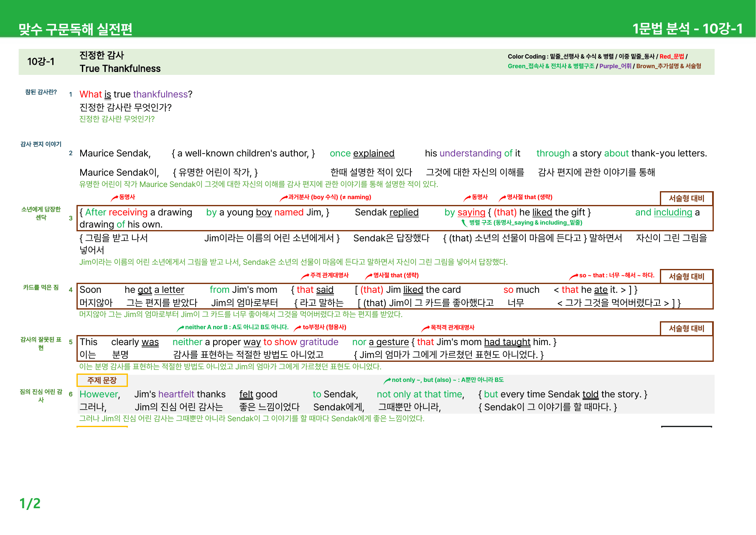Click the header title 맞수 구문독해 실전편
Image resolution: width=756 pixels, height=535 pixels.
point(75,29)
